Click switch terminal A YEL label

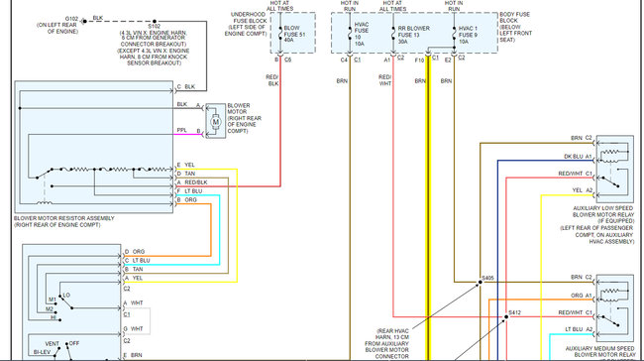coord(134,278)
